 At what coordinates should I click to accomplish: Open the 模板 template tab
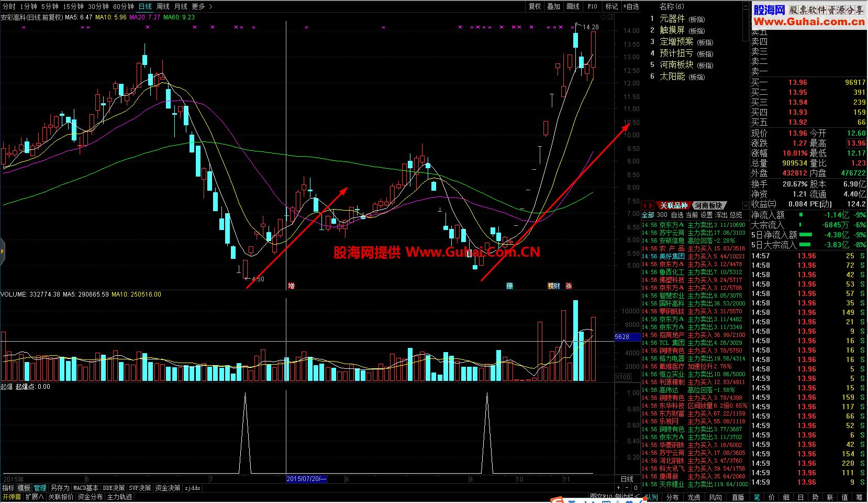point(24,488)
